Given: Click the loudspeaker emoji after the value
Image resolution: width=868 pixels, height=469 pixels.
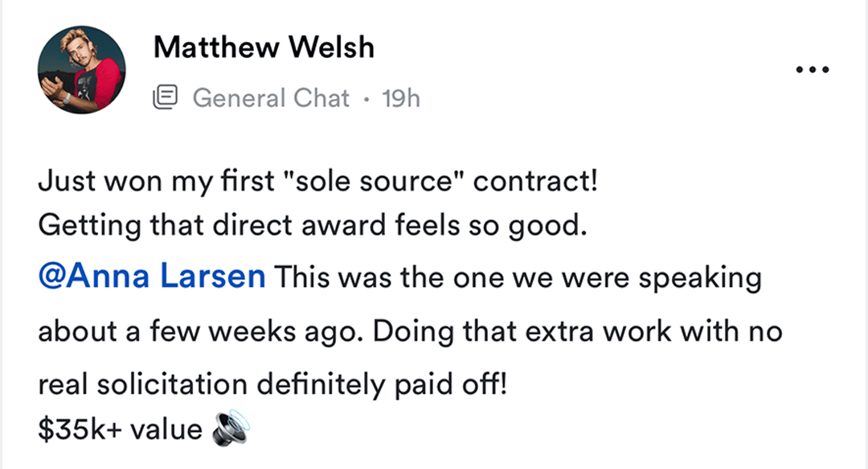Looking at the screenshot, I should click(x=231, y=430).
